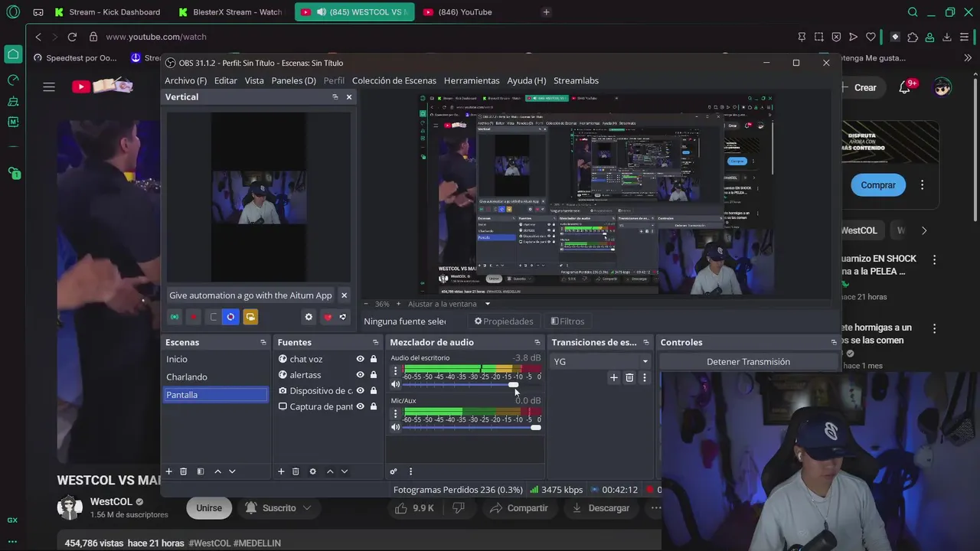The height and width of the screenshot is (551, 980).
Task: Move scene up in Escenas list
Action: pyautogui.click(x=217, y=471)
